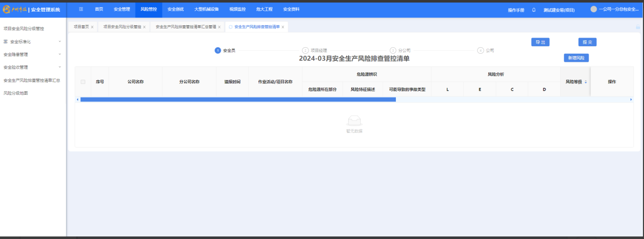Click the sort arrows beside 风险等级
644x239 pixels.
coord(586,82)
